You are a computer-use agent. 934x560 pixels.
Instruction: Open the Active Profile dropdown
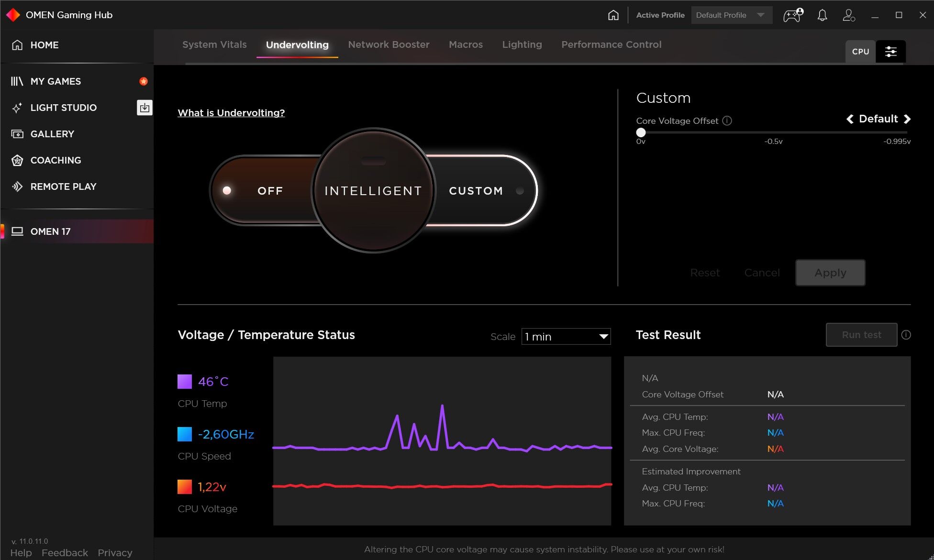[x=731, y=15]
